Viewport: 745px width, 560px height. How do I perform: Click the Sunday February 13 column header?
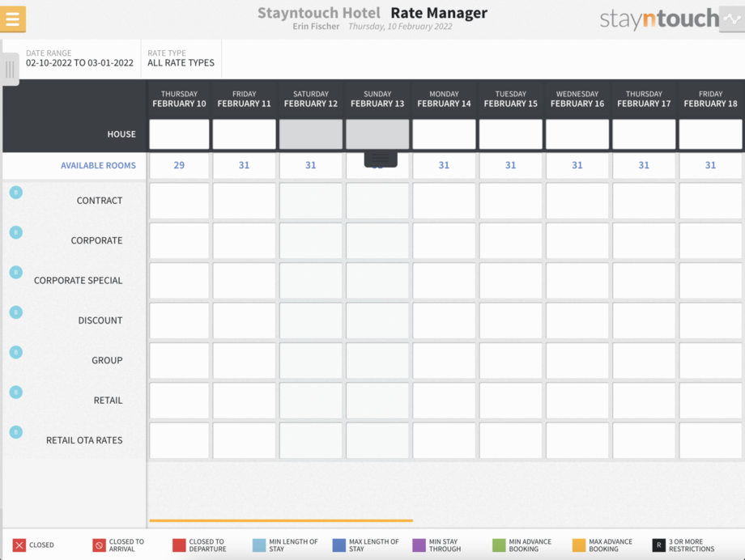(x=377, y=99)
